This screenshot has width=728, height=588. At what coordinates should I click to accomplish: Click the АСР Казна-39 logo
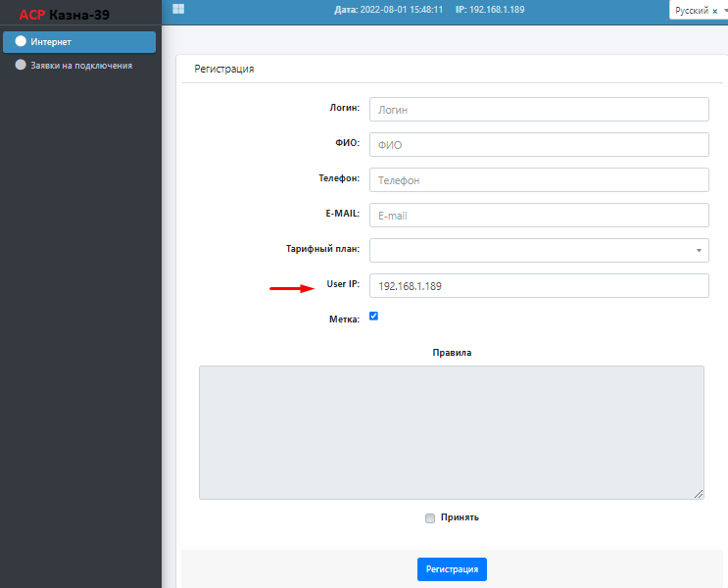[x=65, y=14]
